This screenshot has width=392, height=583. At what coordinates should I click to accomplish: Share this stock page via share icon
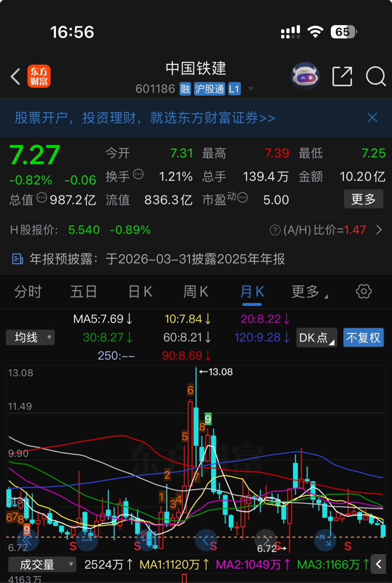(x=342, y=76)
